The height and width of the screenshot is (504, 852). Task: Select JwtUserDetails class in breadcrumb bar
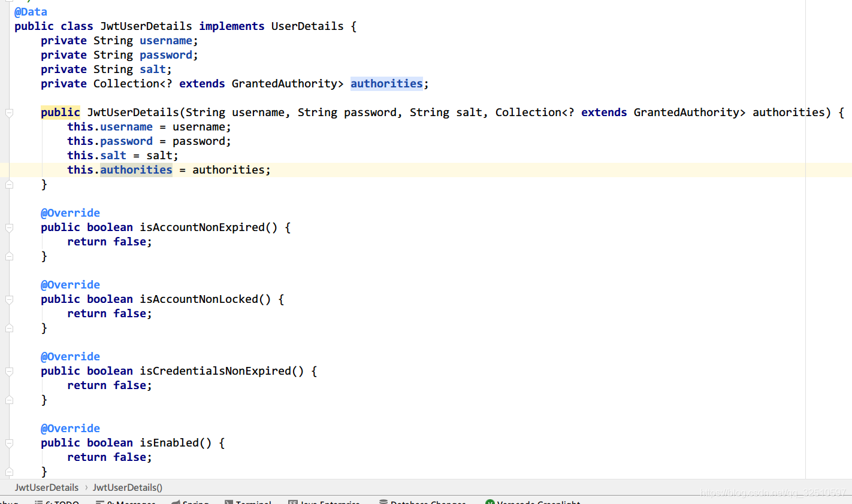(x=47, y=488)
